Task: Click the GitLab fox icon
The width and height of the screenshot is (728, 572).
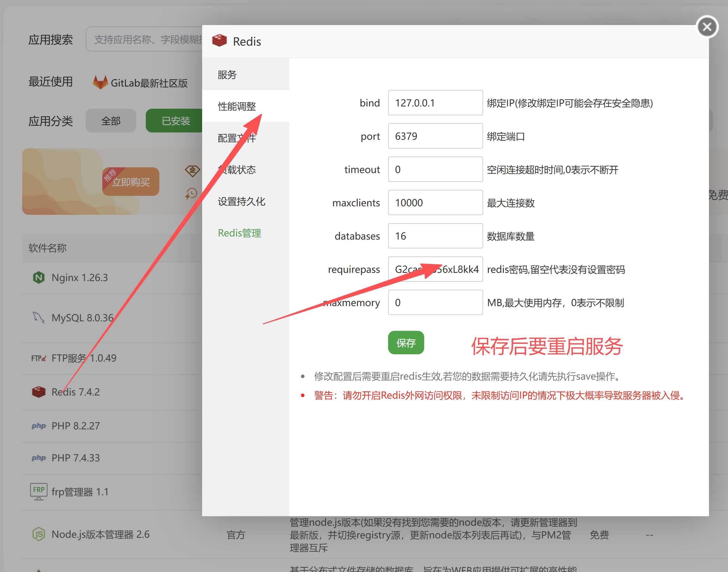Action: 100,82
